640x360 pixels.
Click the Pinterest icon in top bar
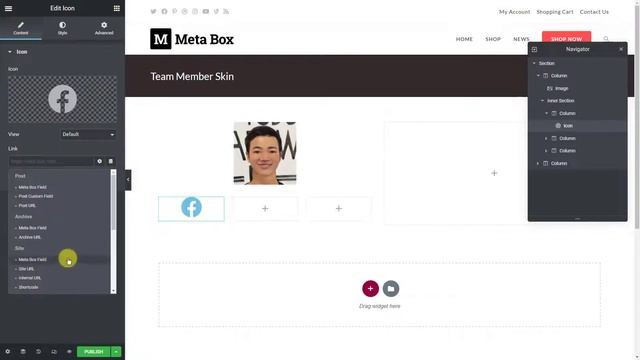[x=174, y=11]
